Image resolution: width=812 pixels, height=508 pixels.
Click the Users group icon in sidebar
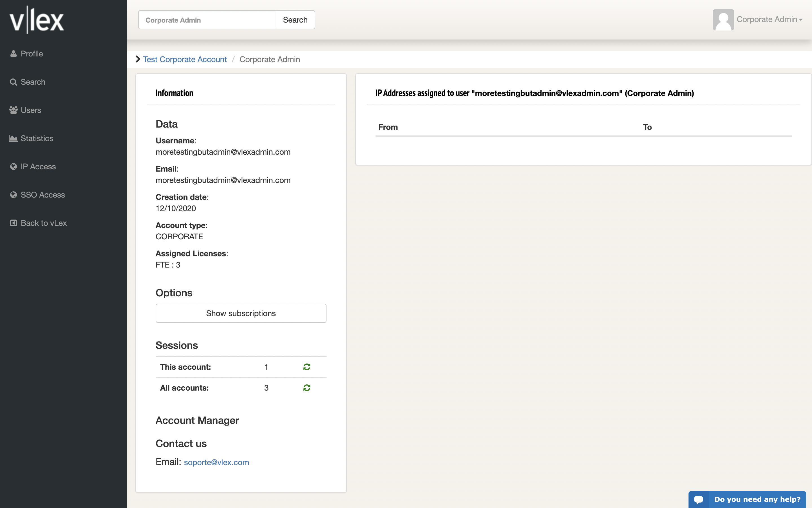coord(14,110)
